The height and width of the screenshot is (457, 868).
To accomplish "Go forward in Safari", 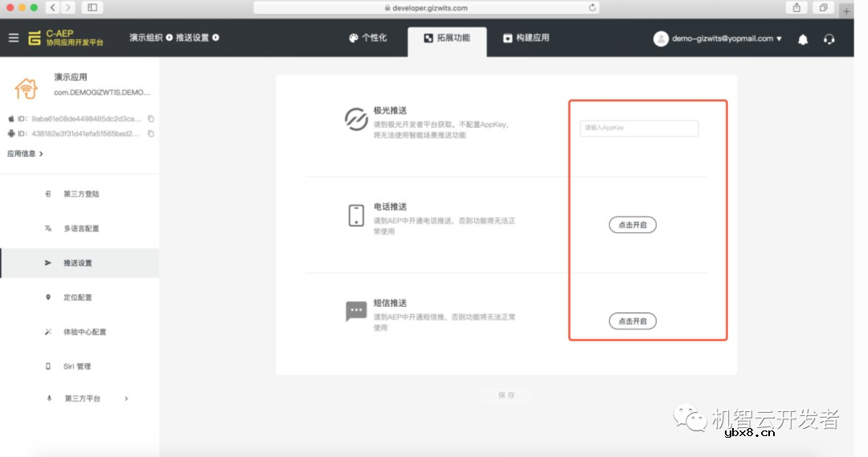I will [x=68, y=8].
